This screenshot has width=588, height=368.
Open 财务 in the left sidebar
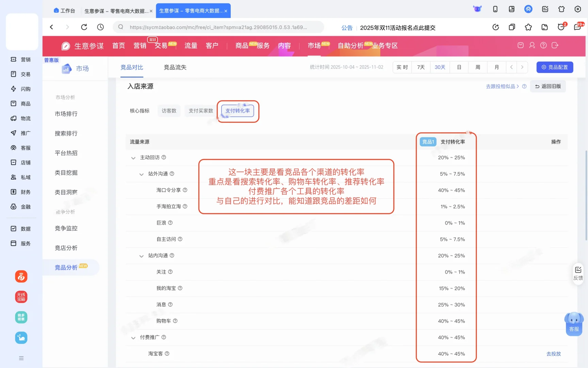pyautogui.click(x=21, y=192)
